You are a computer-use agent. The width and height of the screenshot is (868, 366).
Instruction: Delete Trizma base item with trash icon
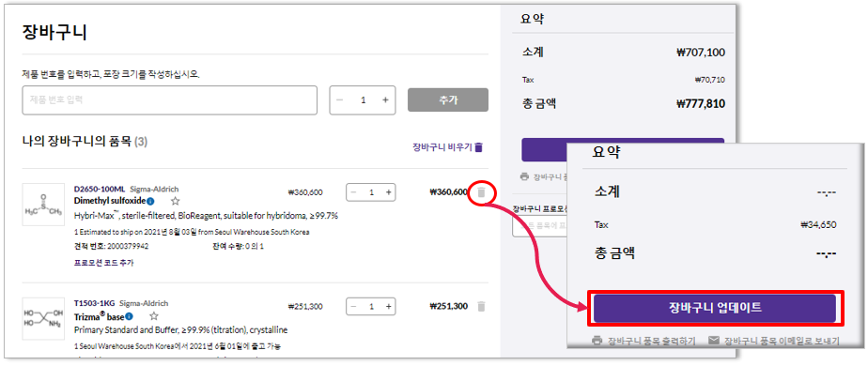click(482, 306)
